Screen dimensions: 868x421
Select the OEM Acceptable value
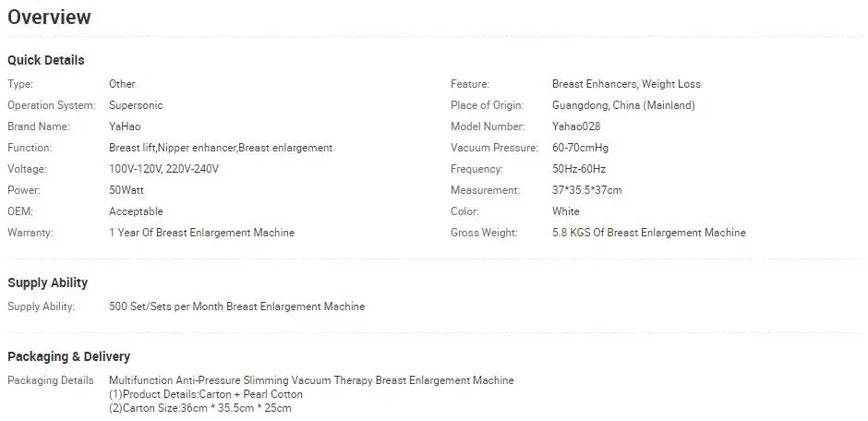click(x=136, y=211)
